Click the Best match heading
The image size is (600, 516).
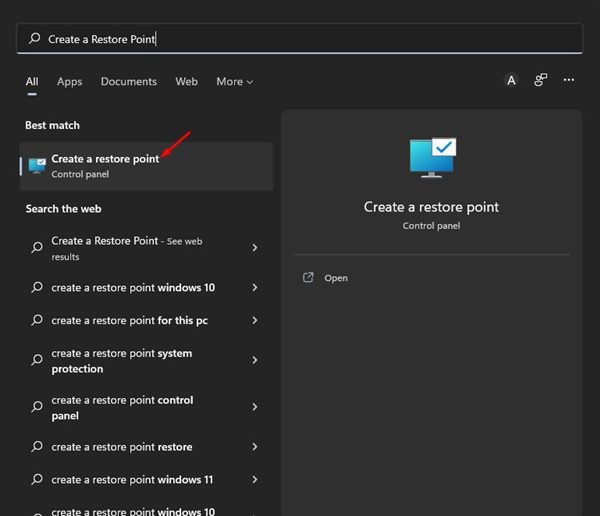(52, 125)
